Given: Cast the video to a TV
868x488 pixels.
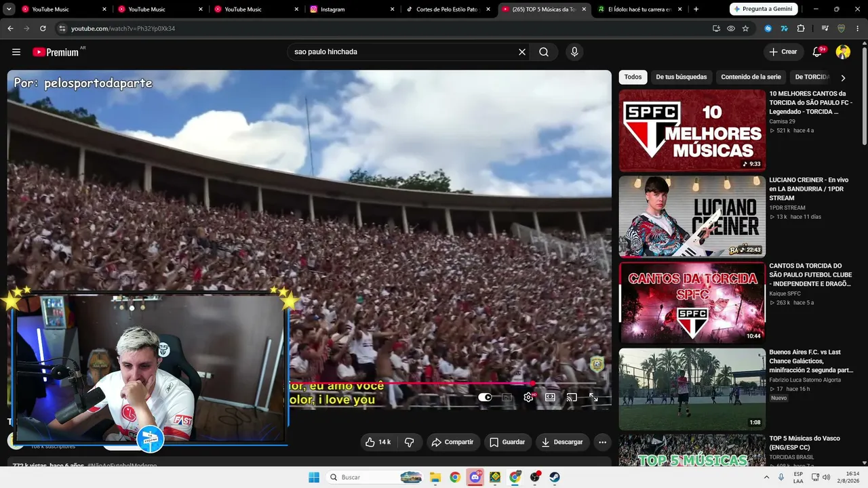Looking at the screenshot, I should tap(572, 398).
